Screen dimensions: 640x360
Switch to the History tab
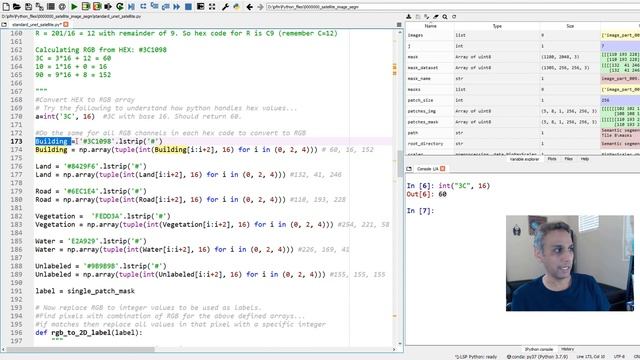click(x=567, y=349)
